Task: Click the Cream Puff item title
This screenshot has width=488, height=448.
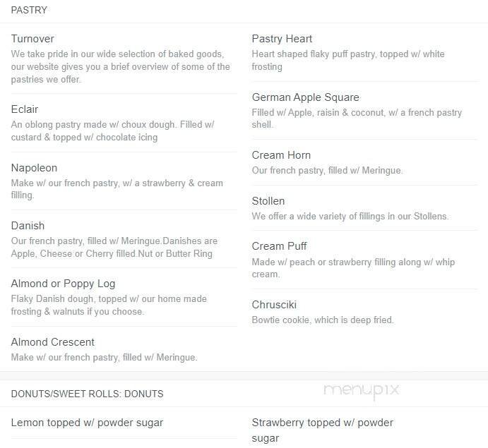Action: pos(279,246)
